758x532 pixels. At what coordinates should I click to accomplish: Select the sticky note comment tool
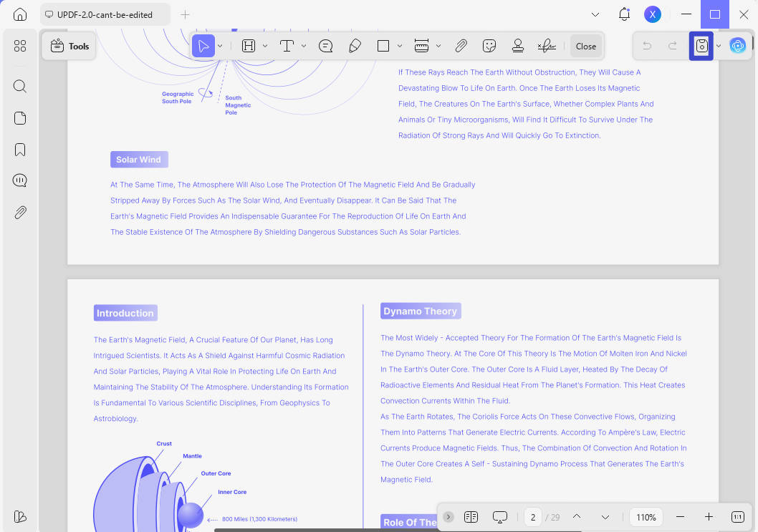coord(326,47)
